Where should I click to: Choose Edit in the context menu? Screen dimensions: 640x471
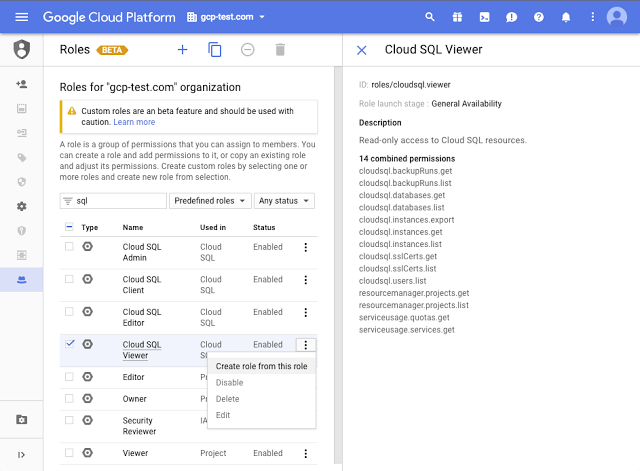[262, 415]
